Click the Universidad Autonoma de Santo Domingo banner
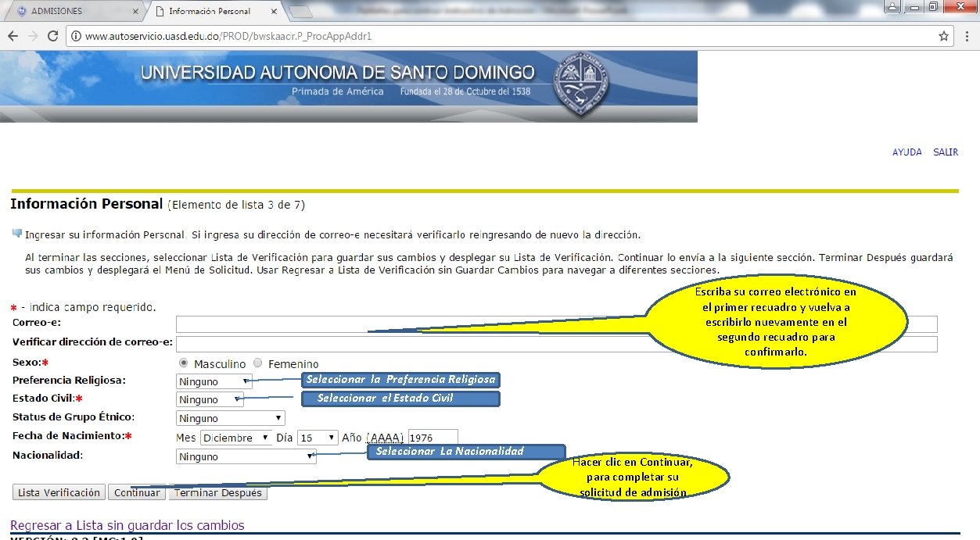Viewport: 980px width, 540px height. tap(349, 87)
